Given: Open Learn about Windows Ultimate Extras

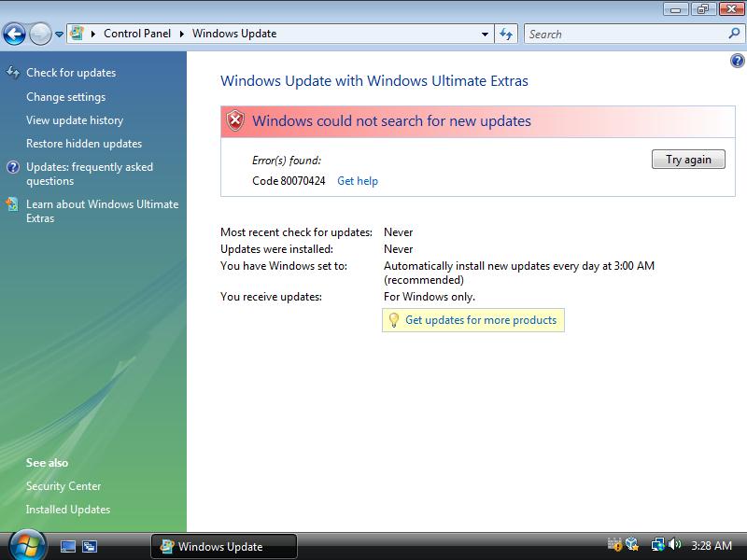Looking at the screenshot, I should click(102, 211).
